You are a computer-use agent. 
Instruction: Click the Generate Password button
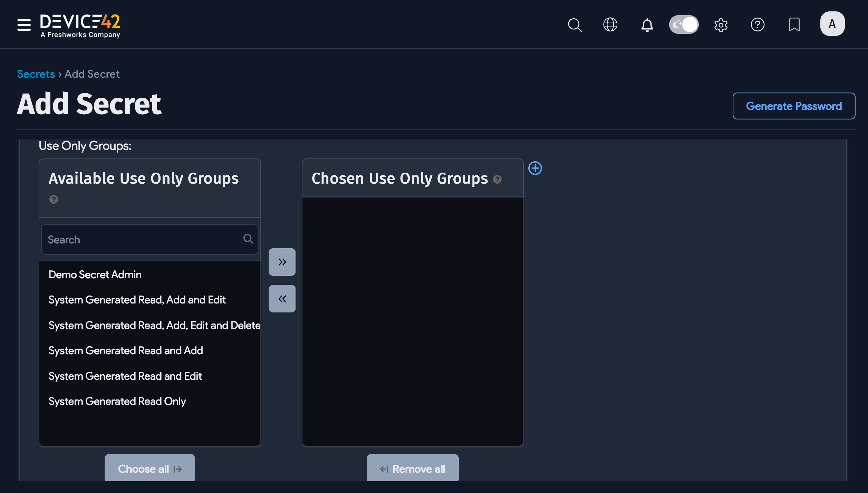pyautogui.click(x=794, y=106)
